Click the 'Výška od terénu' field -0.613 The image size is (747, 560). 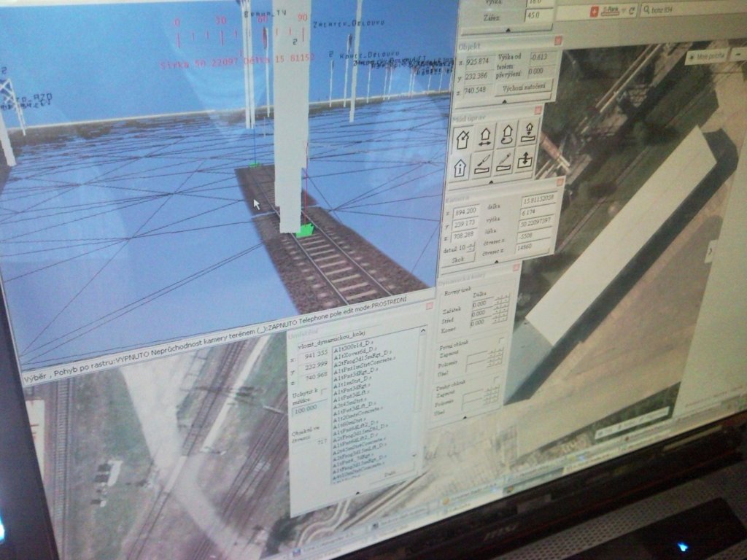click(x=542, y=57)
